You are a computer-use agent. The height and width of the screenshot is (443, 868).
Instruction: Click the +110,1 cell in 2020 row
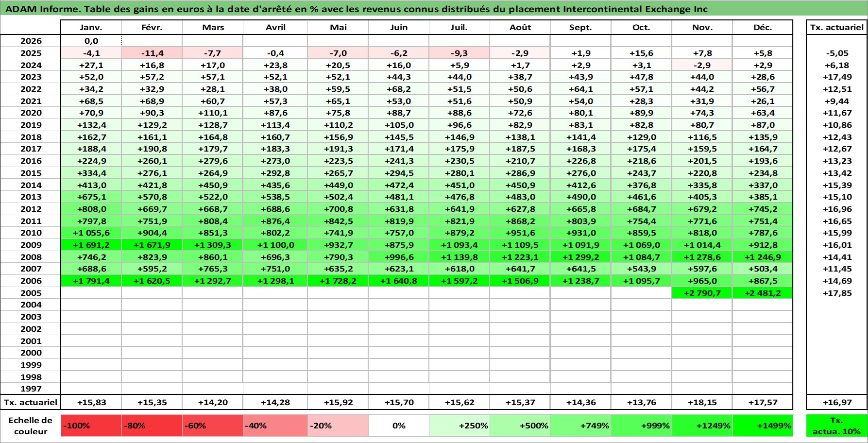tap(213, 113)
